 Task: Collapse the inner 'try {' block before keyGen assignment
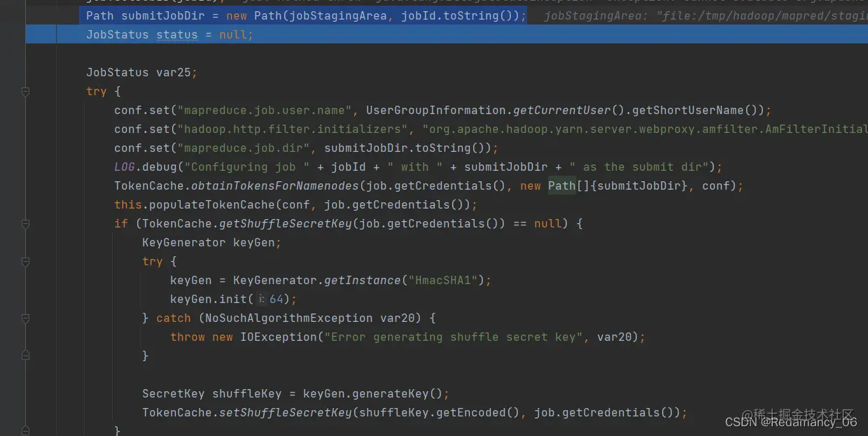click(26, 262)
